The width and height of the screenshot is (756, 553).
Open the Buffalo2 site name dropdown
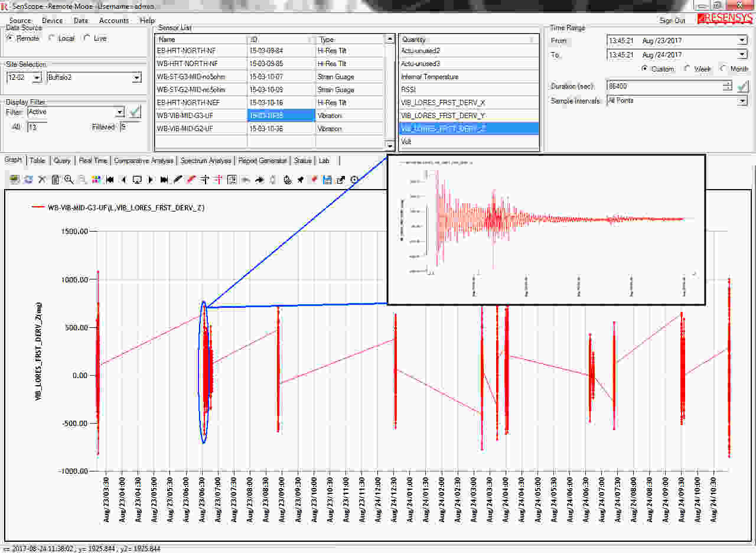[x=137, y=77]
